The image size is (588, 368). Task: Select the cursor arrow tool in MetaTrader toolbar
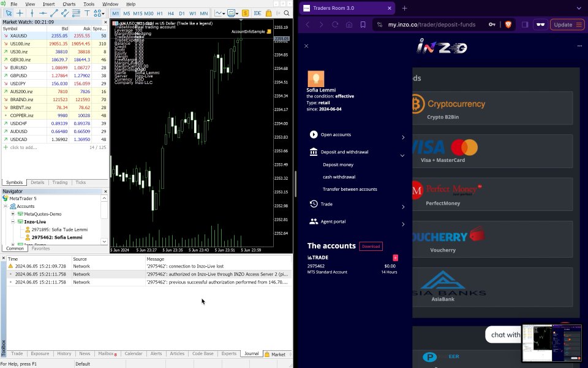[8, 13]
